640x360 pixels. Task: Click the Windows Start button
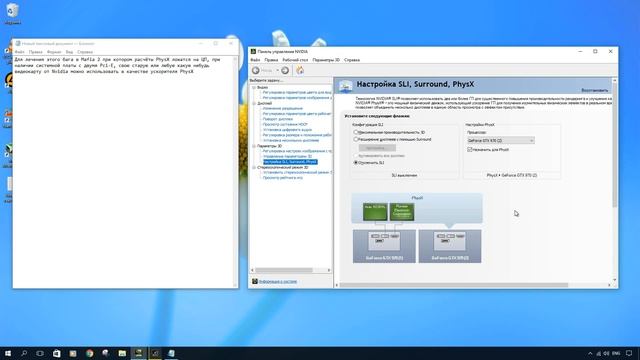tap(8, 353)
